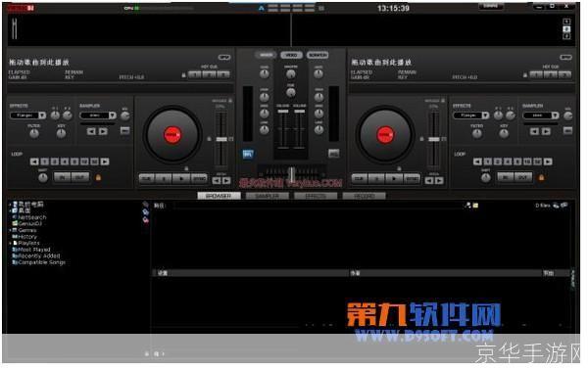Switch to the RECORD tab
This screenshot has height=369, width=588.
coord(365,196)
